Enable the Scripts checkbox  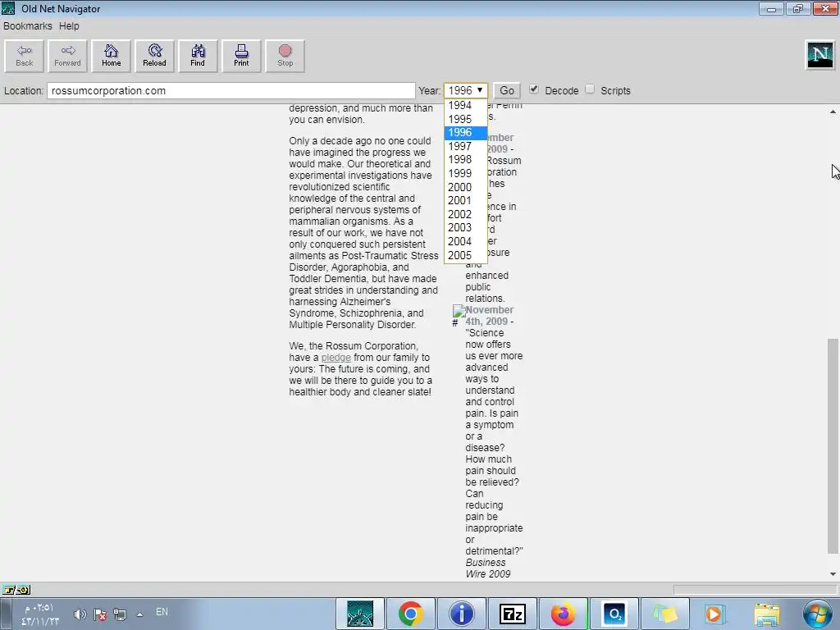click(590, 89)
